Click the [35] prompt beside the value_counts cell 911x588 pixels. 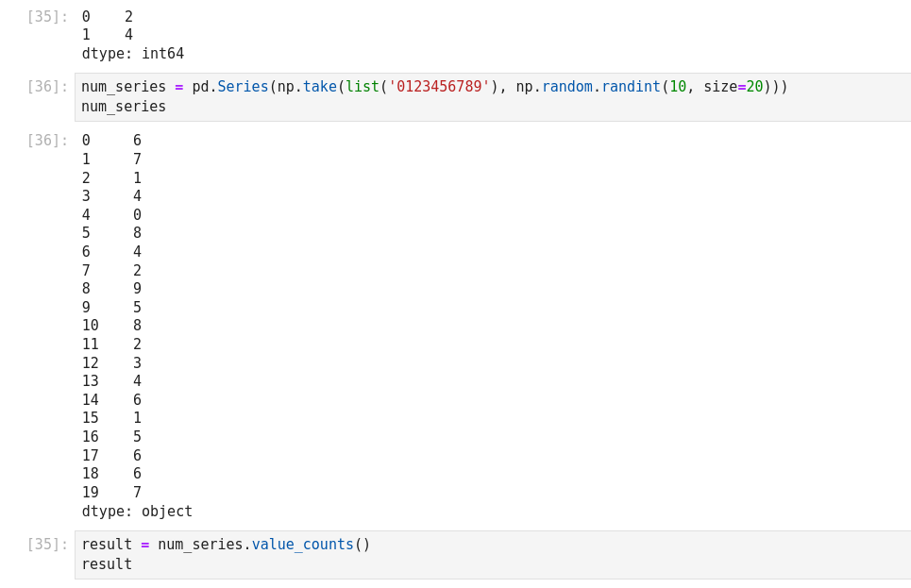pyautogui.click(x=47, y=545)
